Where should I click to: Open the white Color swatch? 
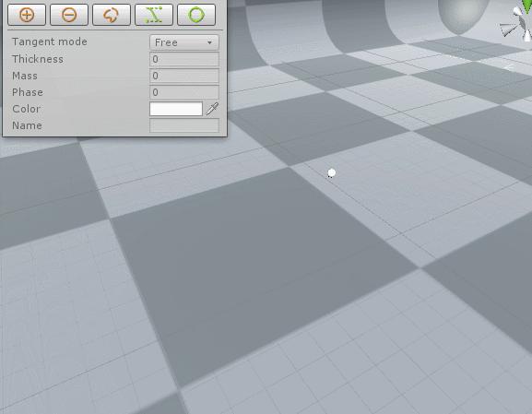tap(176, 109)
